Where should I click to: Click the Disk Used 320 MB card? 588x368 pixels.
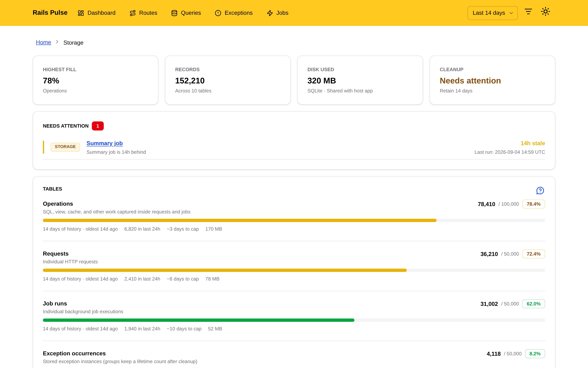(x=360, y=80)
